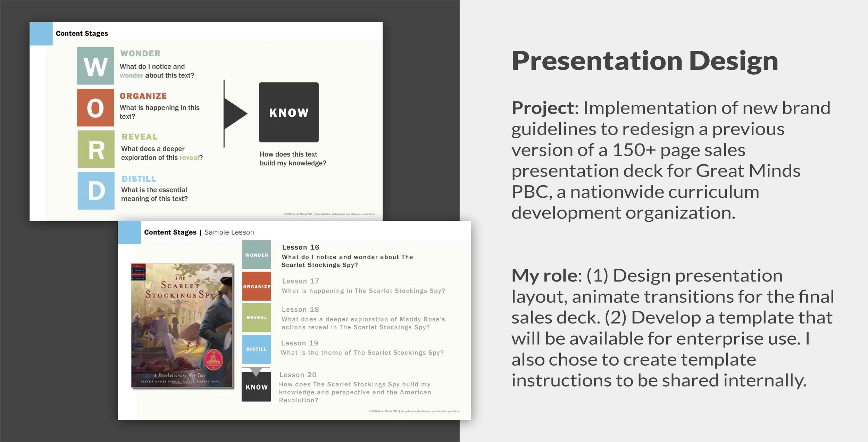868x442 pixels.
Task: Click the small WONDER tile in sample lesson slide
Action: [x=257, y=255]
